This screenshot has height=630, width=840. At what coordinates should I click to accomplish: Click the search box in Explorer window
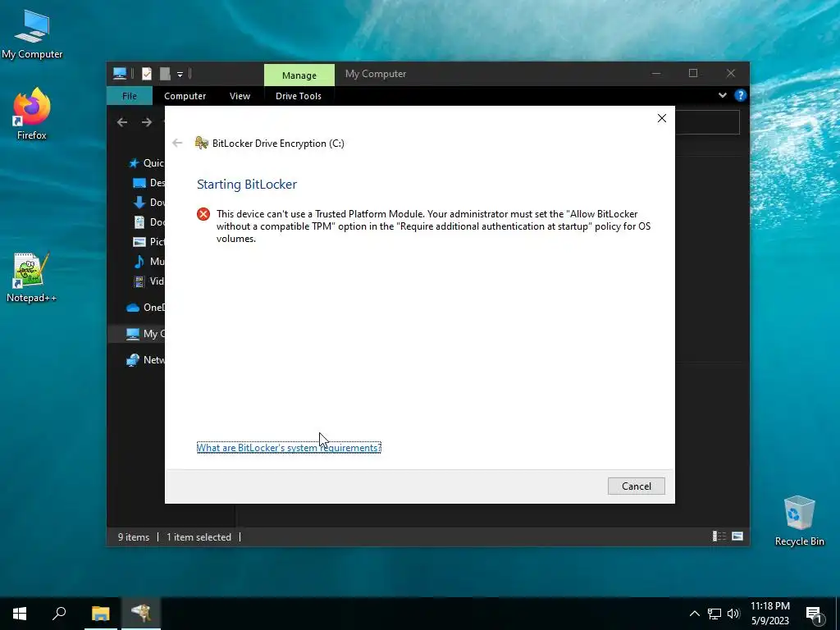[x=707, y=123]
